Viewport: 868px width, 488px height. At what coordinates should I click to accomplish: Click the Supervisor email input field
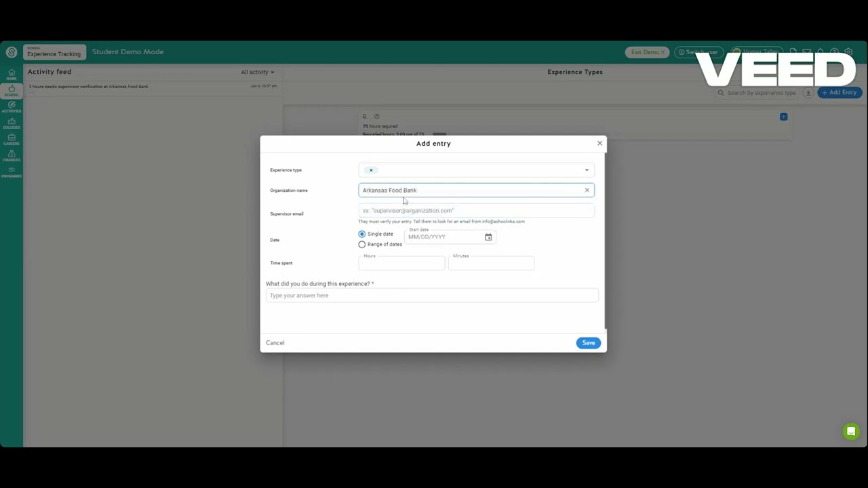(476, 211)
